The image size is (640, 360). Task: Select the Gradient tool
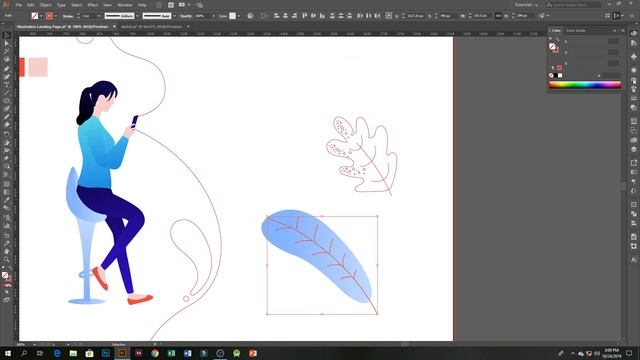point(7,192)
